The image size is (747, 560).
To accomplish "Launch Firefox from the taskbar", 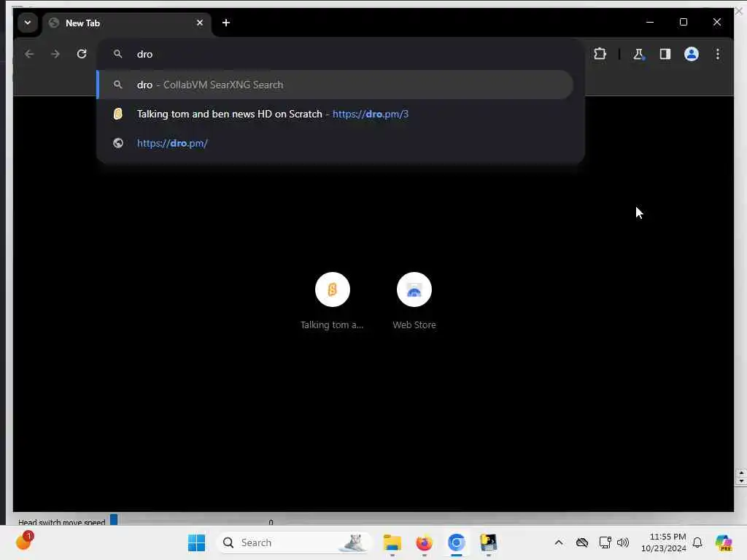I will pyautogui.click(x=424, y=542).
